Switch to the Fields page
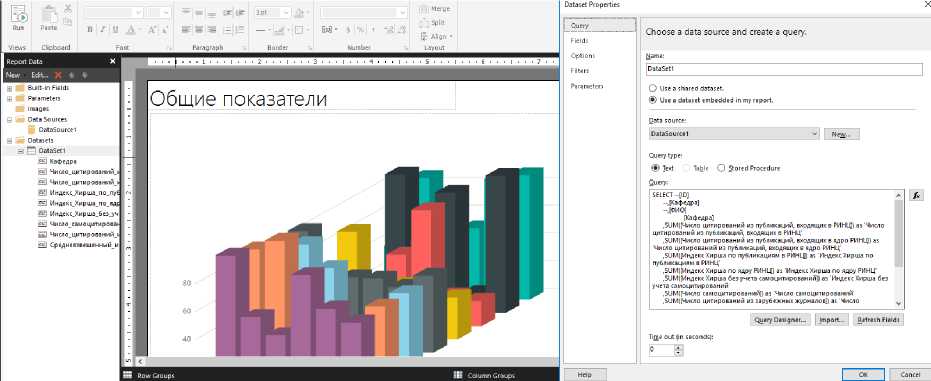931x381 pixels. (580, 40)
